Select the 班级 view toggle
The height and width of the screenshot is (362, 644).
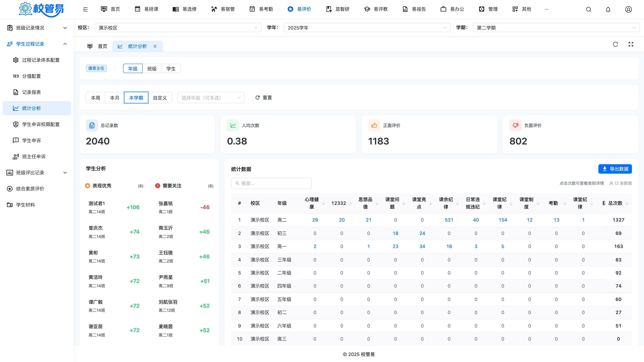pos(152,68)
